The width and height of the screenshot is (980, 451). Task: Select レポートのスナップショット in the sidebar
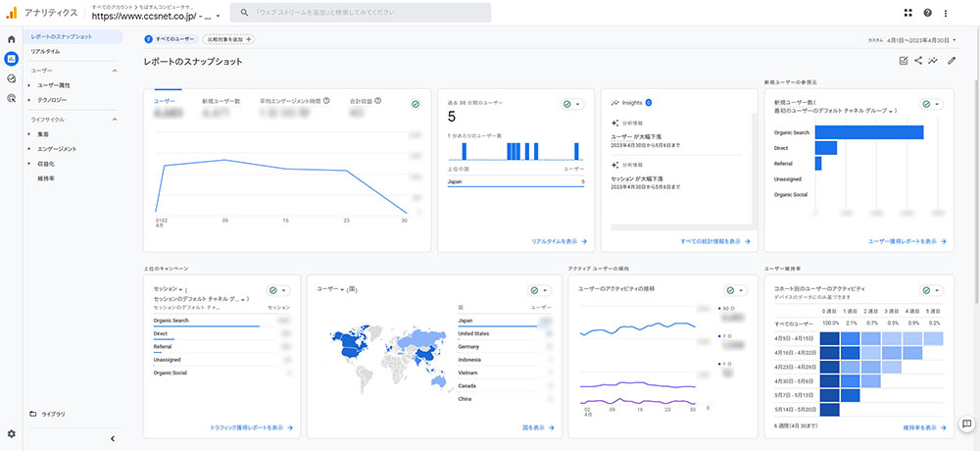[73, 36]
